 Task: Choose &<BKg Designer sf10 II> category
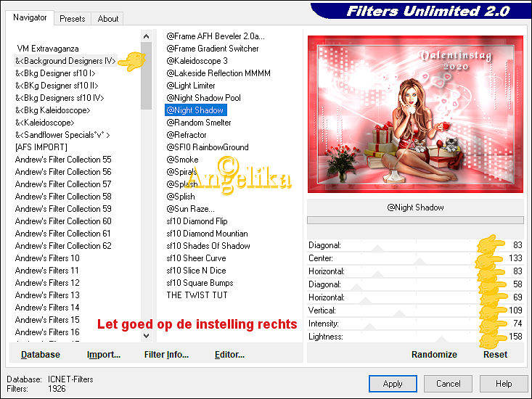click(x=57, y=86)
